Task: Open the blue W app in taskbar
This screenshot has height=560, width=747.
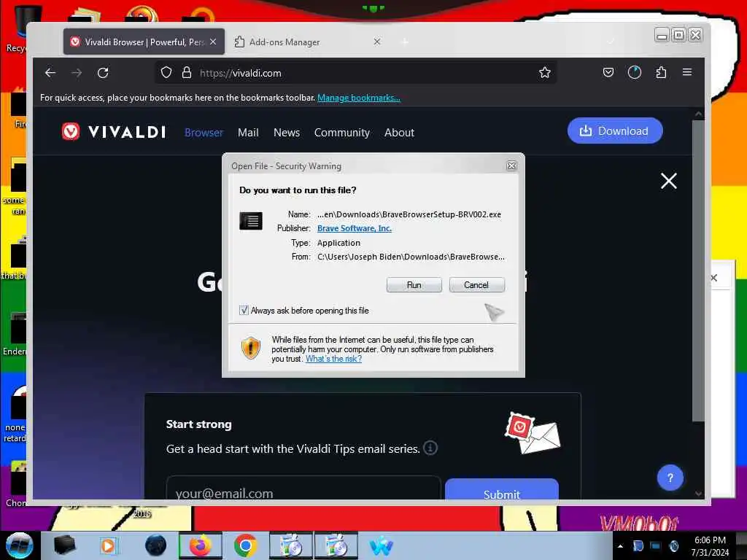Action: coord(381,545)
